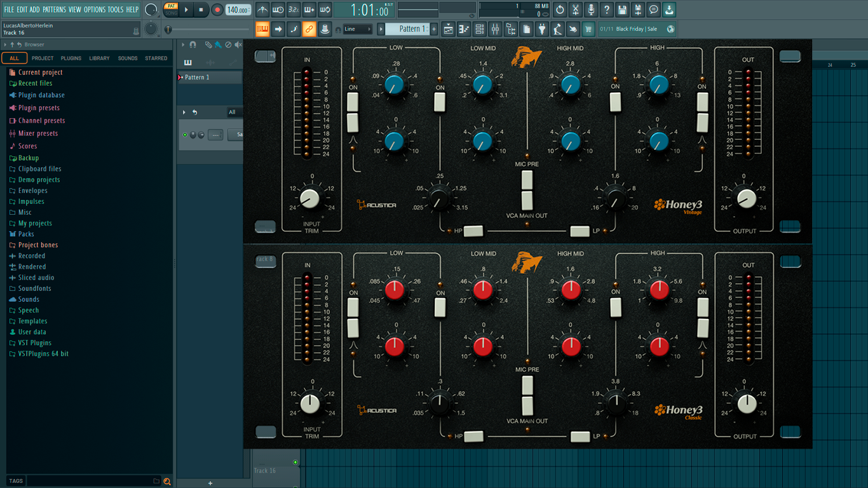Viewport: 868px width, 488px height.
Task: Switch browser to the PLUGINS tab
Action: point(71,58)
